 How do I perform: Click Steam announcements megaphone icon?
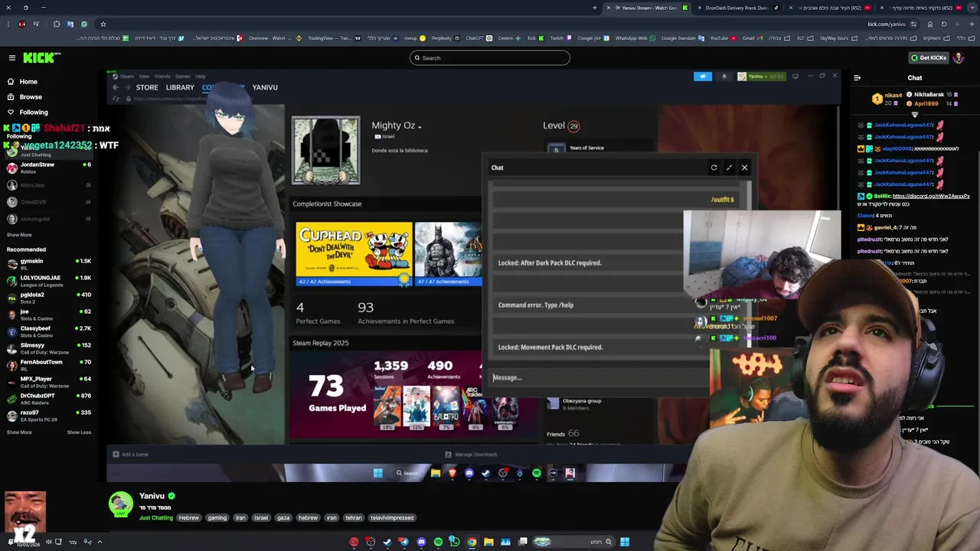click(702, 77)
